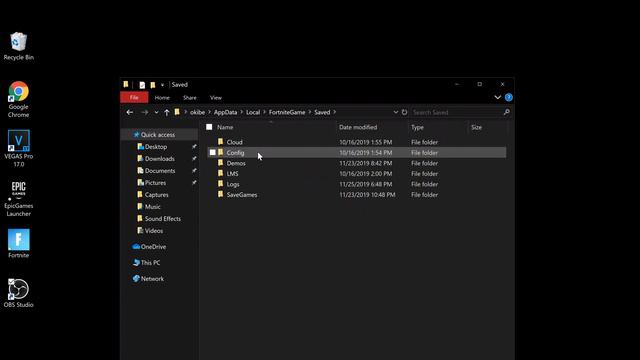Expand the chevron after AppData in path
Screen dimensions: 640x360
click(x=242, y=112)
